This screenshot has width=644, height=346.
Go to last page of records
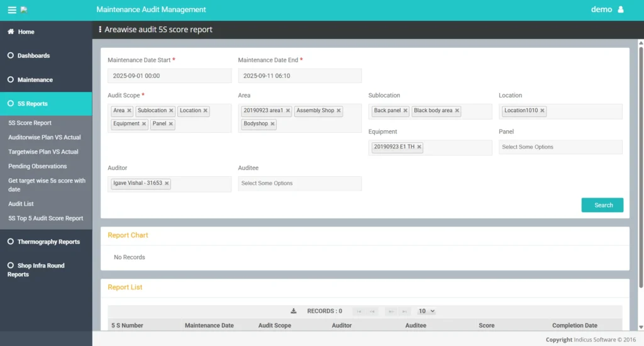click(x=404, y=311)
